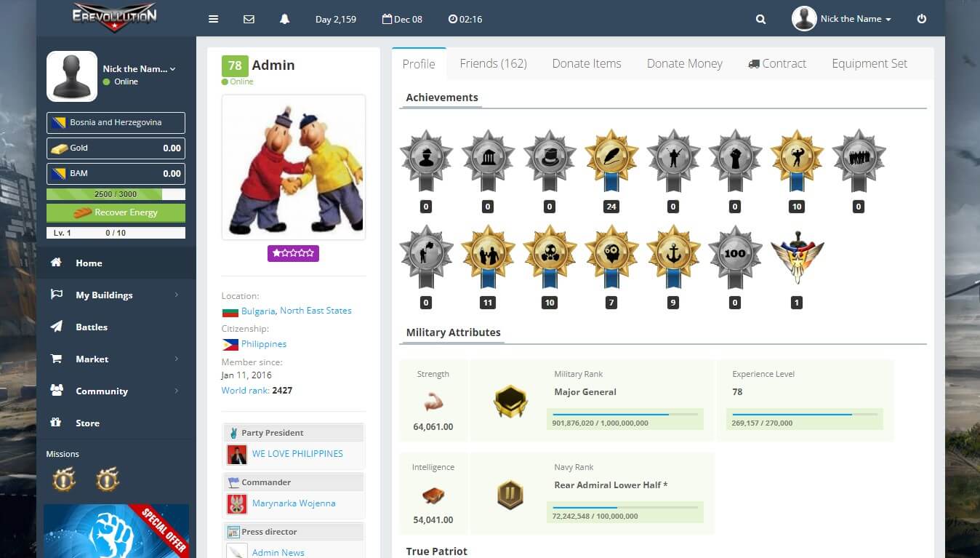Image resolution: width=980 pixels, height=558 pixels.
Task: Click the Military Rank Major General insignia
Action: tap(510, 401)
